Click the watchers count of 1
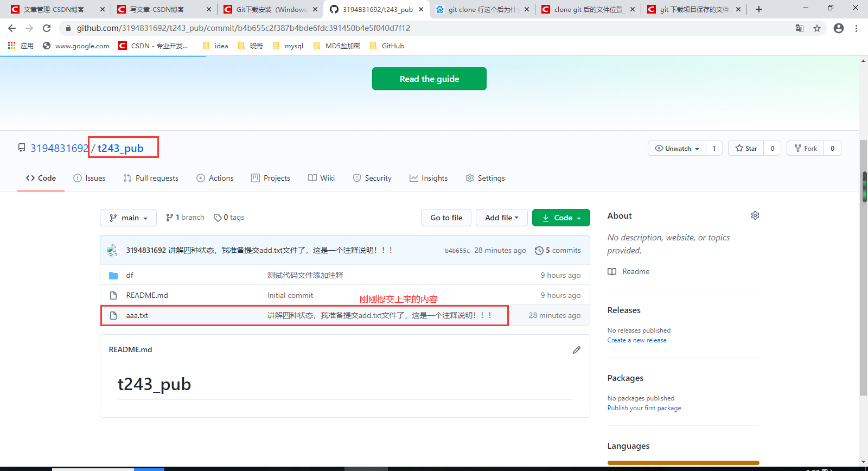 click(714, 148)
